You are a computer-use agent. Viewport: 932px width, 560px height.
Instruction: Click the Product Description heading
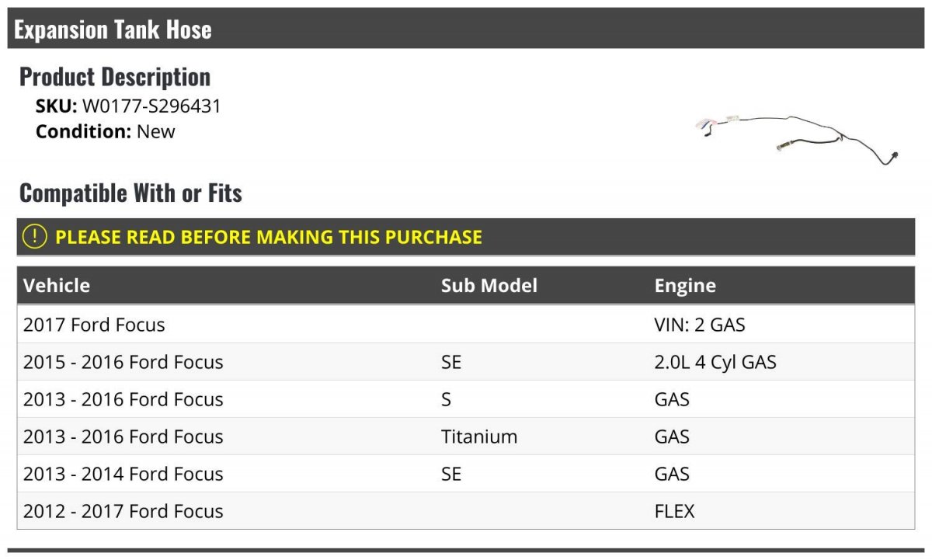[115, 77]
